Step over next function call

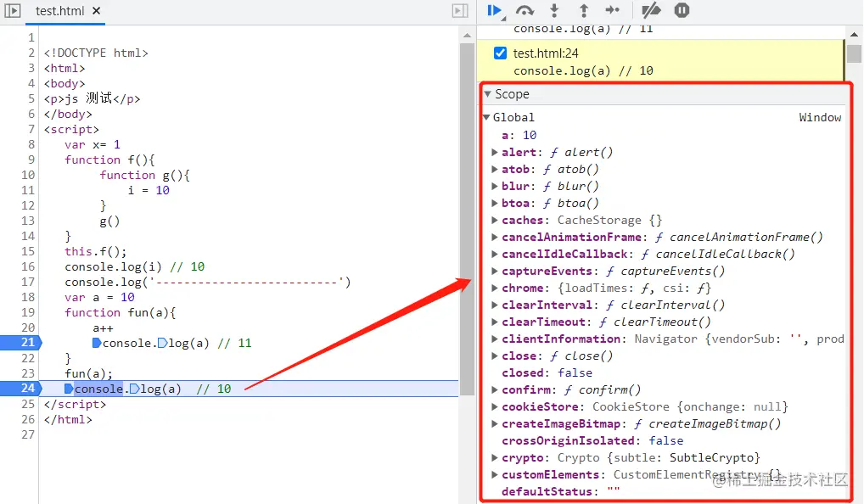[x=525, y=10]
